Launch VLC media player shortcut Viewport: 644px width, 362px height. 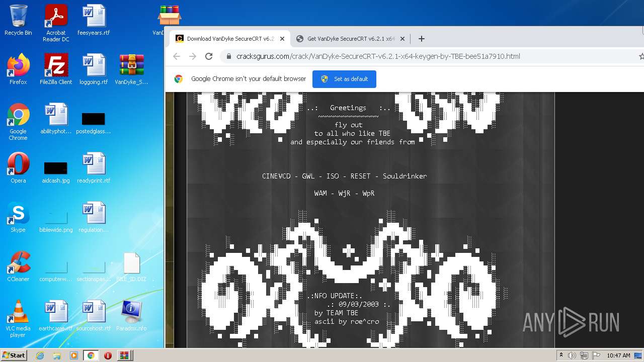point(18,319)
